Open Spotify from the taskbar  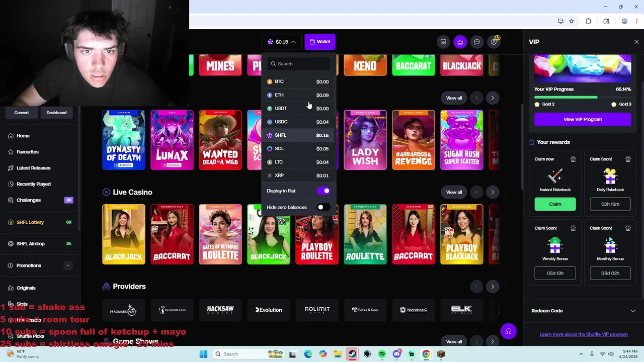[x=382, y=354]
